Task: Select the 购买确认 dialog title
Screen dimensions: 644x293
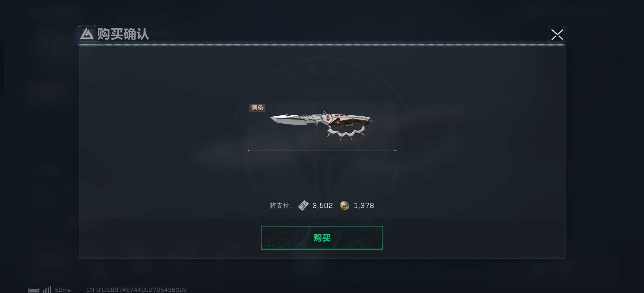Action: [x=123, y=34]
